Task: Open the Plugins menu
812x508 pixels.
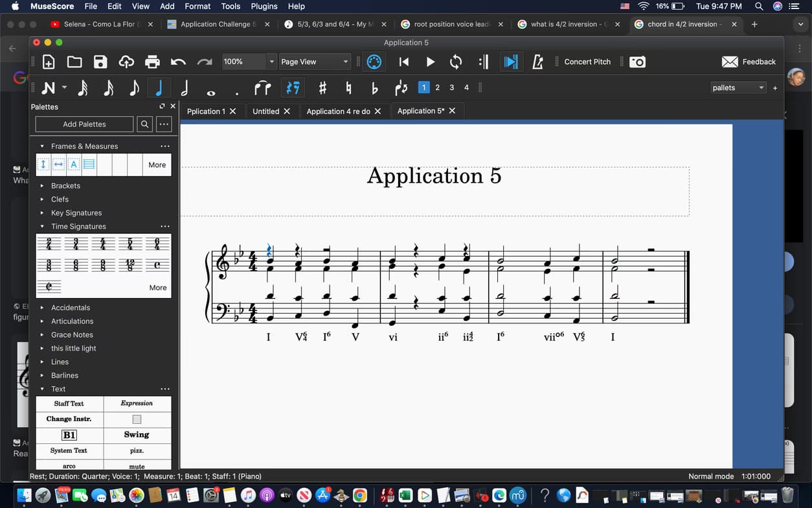Action: [264, 6]
